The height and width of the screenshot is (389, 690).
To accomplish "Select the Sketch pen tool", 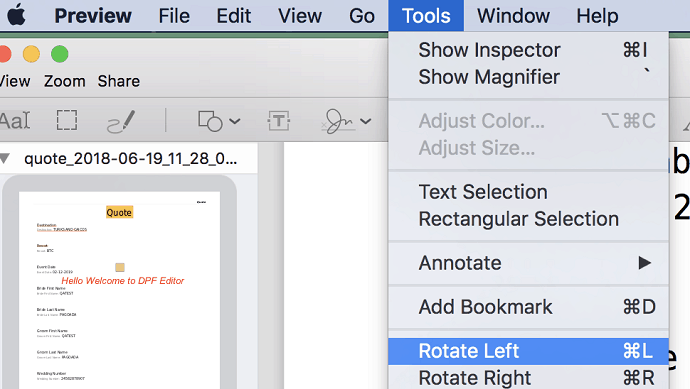I will coord(121,121).
